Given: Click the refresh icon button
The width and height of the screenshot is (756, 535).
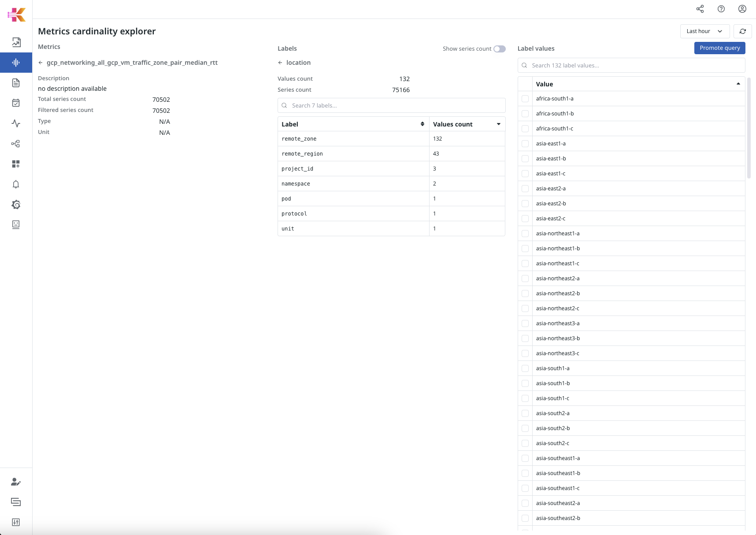Looking at the screenshot, I should coord(743,31).
